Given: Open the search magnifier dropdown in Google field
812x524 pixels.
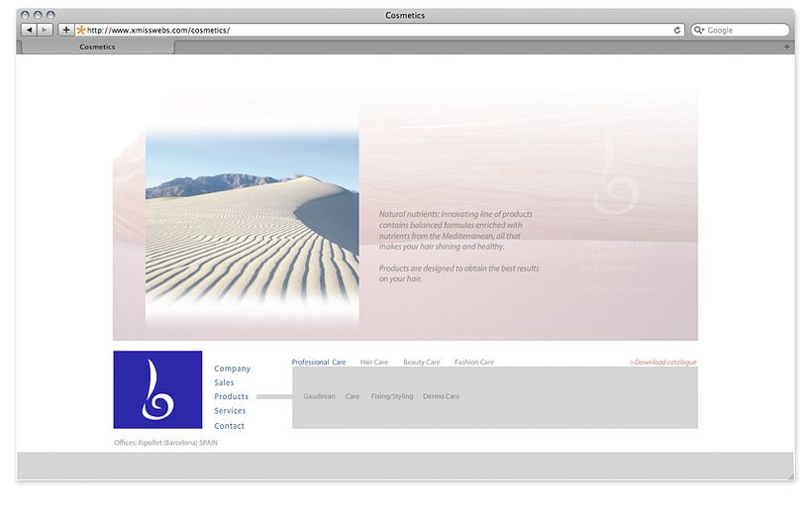Looking at the screenshot, I should coord(699,30).
